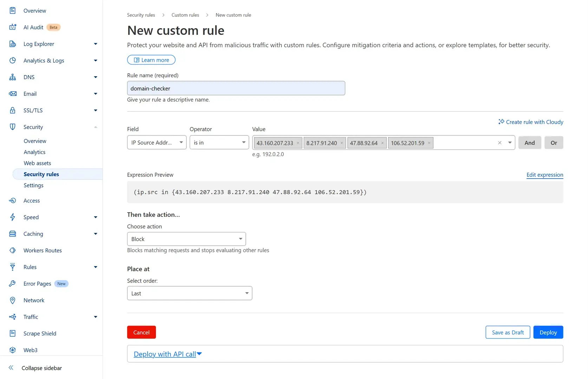Image resolution: width=588 pixels, height=379 pixels.
Task: Click Create rule with Cloudy link
Action: (531, 122)
